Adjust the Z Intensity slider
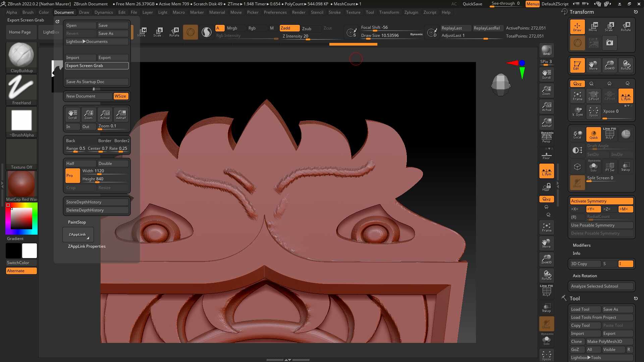The height and width of the screenshot is (362, 644). pyautogui.click(x=302, y=37)
